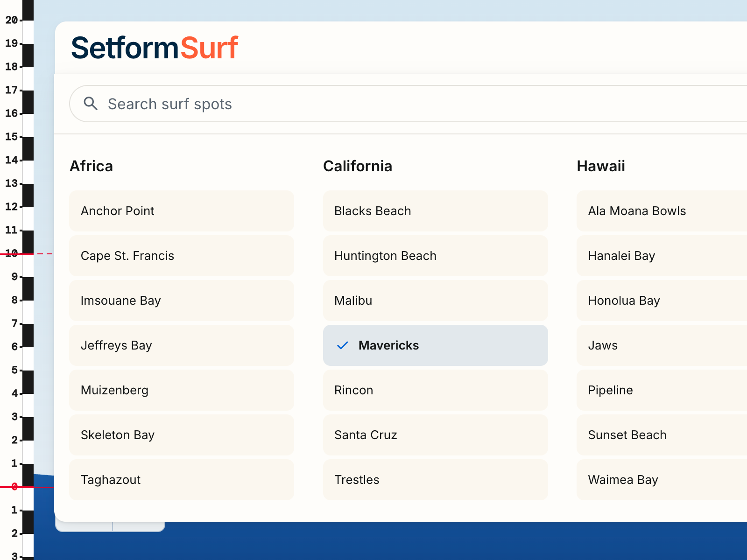Click the selected Mavericks option
The image size is (747, 560).
[x=436, y=345]
